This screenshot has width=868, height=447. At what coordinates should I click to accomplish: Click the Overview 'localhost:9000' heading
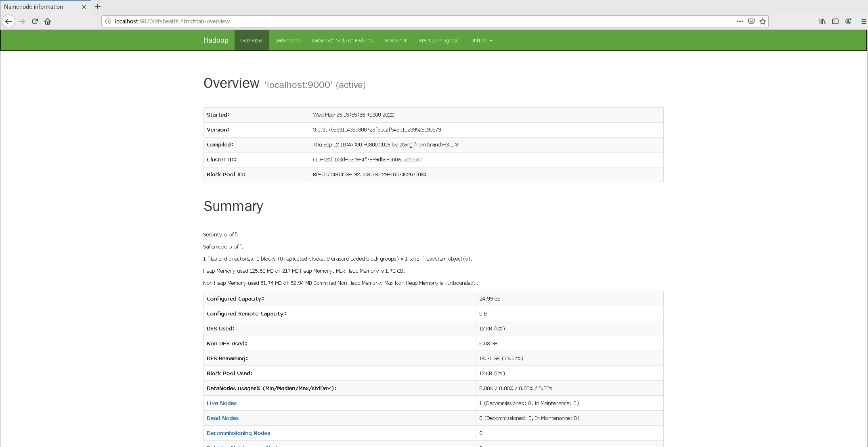pos(284,84)
